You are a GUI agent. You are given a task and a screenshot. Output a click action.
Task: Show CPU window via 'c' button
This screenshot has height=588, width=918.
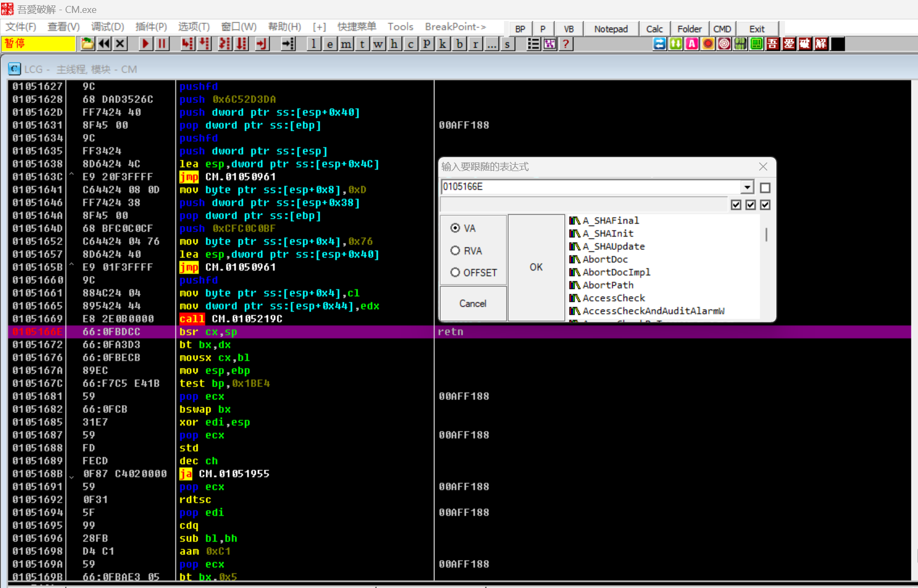(411, 44)
